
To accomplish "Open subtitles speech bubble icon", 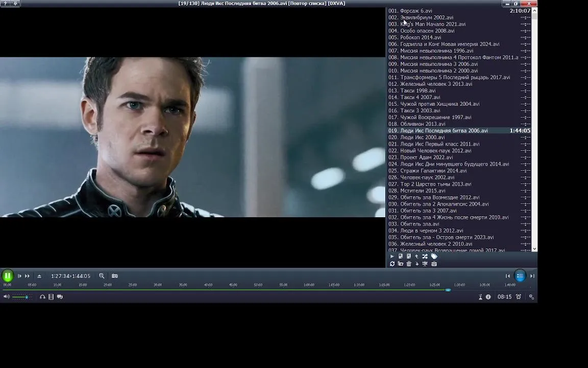I will (x=60, y=296).
